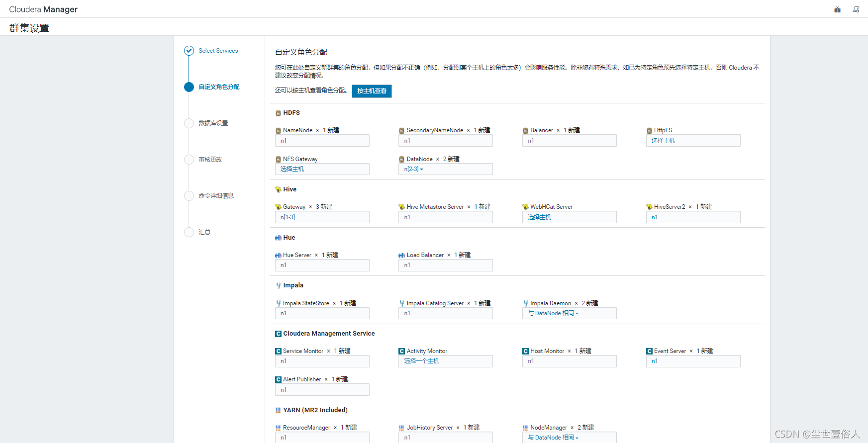
Task: Click the Hue Server role icon
Action: point(278,255)
